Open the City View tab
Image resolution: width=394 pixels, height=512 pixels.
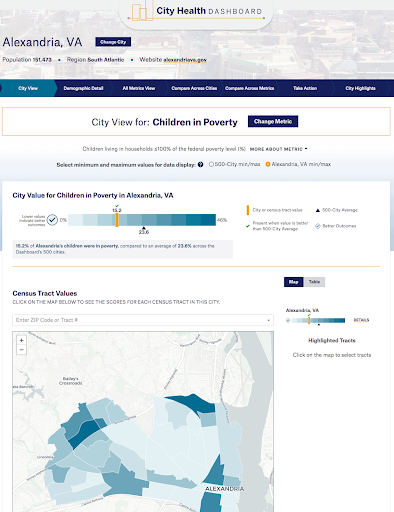pyautogui.click(x=28, y=88)
